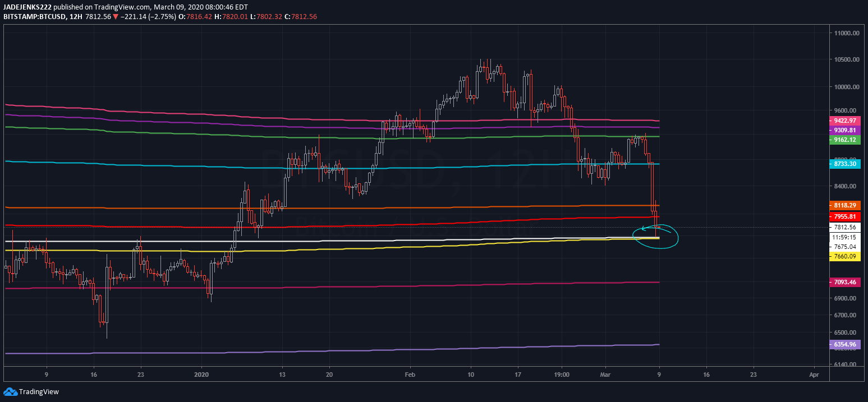Click the Mar label on time axis
868x402 pixels.
[x=606, y=374]
